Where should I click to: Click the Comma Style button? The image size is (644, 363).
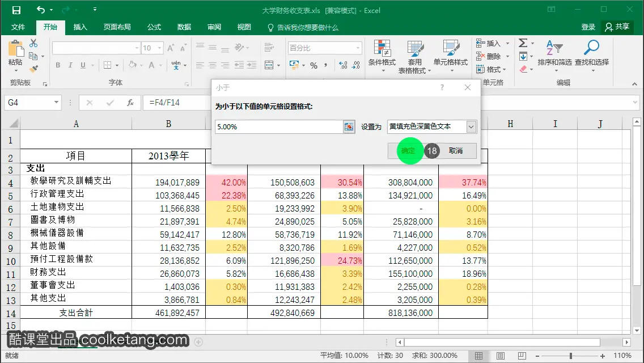coord(326,65)
